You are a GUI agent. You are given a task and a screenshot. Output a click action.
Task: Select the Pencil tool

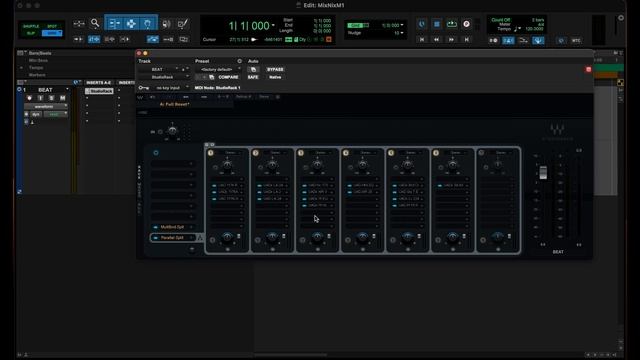[182, 24]
